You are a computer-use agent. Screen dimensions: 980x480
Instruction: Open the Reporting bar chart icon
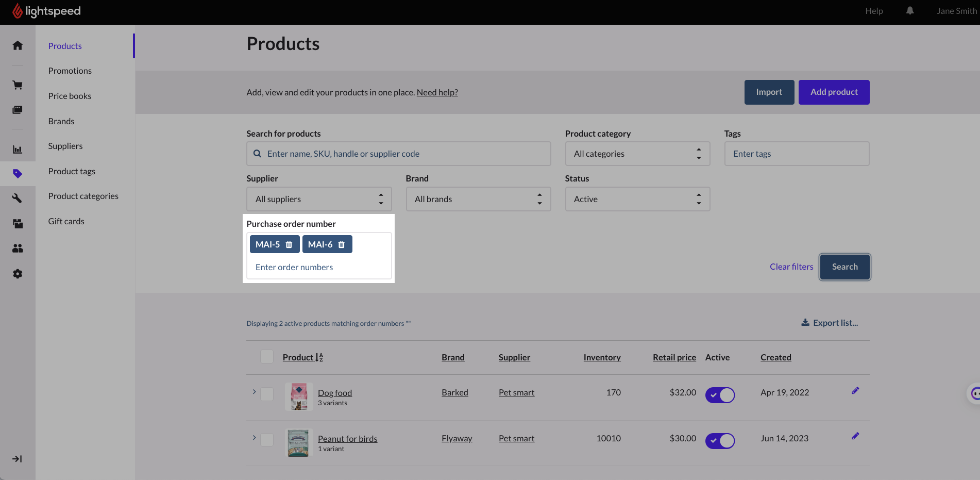18,150
